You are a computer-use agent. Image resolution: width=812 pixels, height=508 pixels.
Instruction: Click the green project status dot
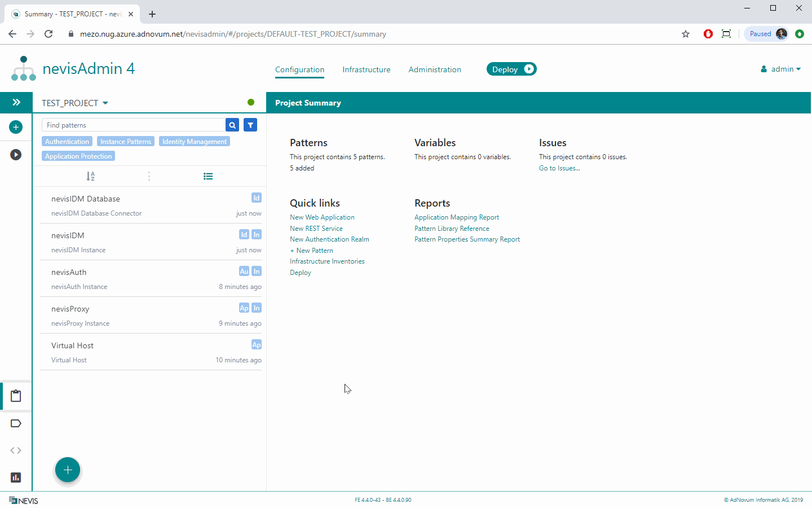(x=251, y=102)
